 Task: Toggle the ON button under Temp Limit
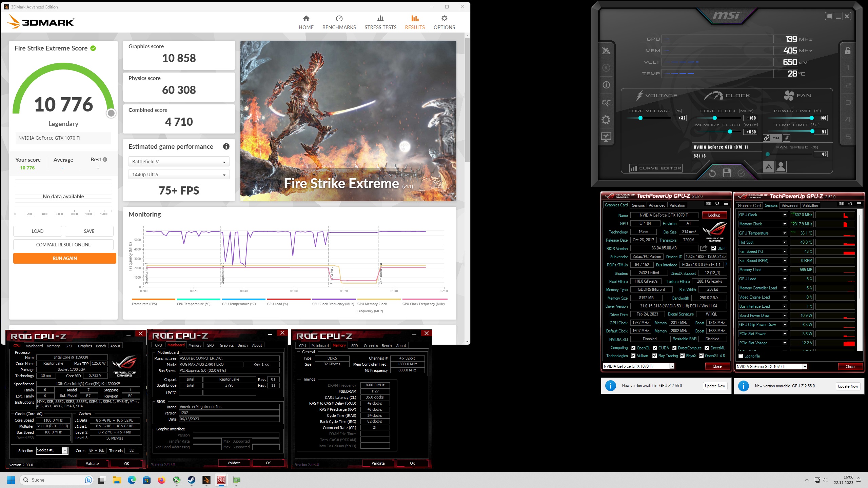pos(776,138)
